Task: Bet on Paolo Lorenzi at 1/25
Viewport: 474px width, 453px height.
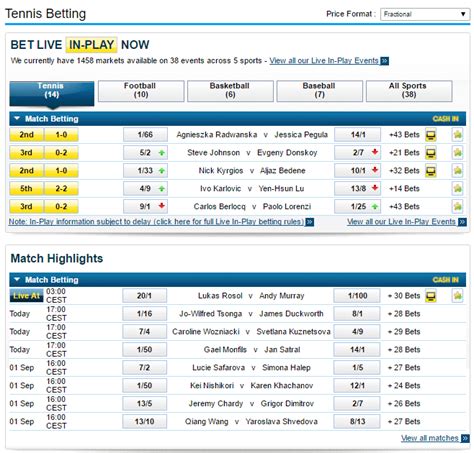Action: click(x=358, y=207)
